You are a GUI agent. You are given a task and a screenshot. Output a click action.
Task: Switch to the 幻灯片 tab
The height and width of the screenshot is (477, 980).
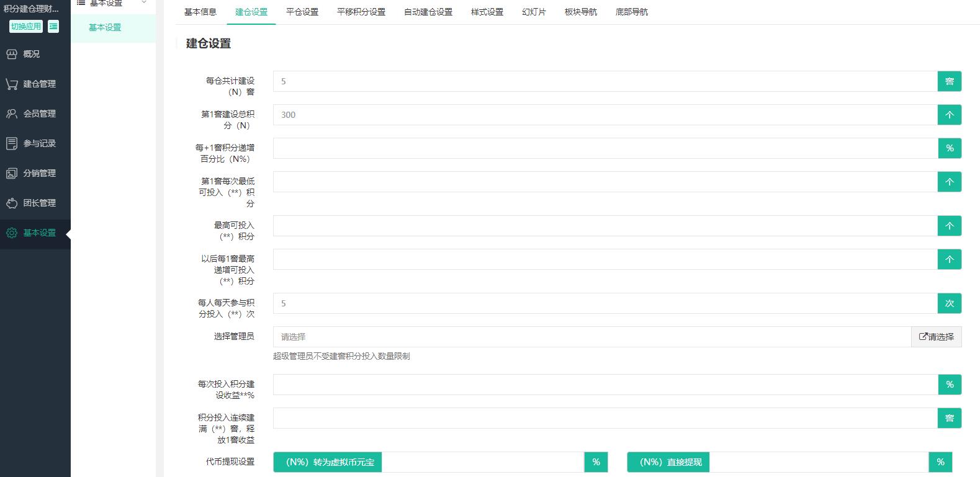point(534,12)
